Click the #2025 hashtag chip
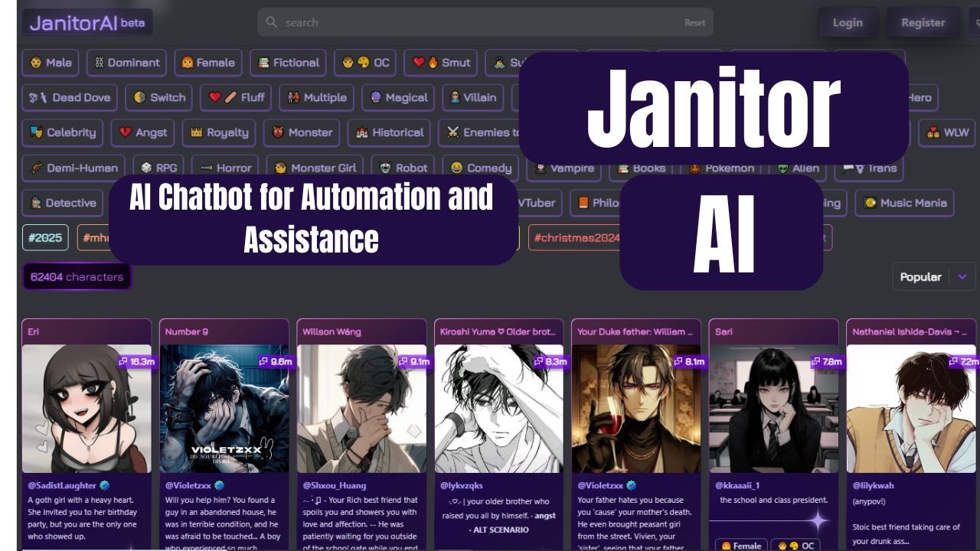Viewport: 980px width, 551px height. 45,237
